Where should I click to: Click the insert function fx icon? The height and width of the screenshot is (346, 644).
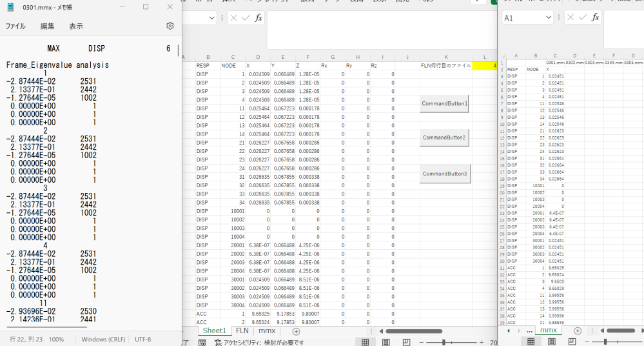coord(259,18)
